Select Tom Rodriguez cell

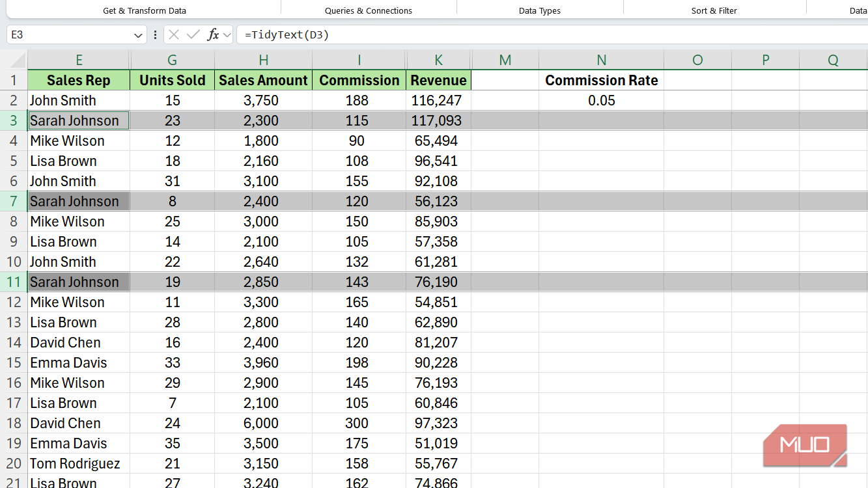[79, 463]
